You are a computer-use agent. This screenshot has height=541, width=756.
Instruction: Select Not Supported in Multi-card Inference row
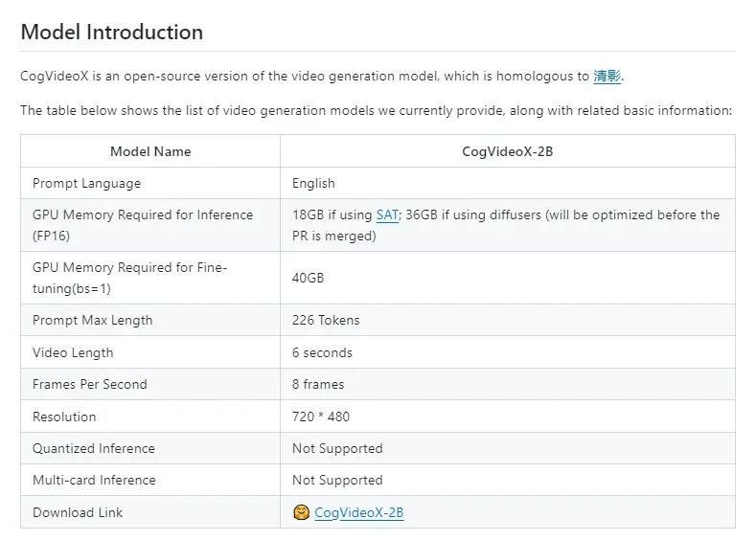tap(337, 481)
